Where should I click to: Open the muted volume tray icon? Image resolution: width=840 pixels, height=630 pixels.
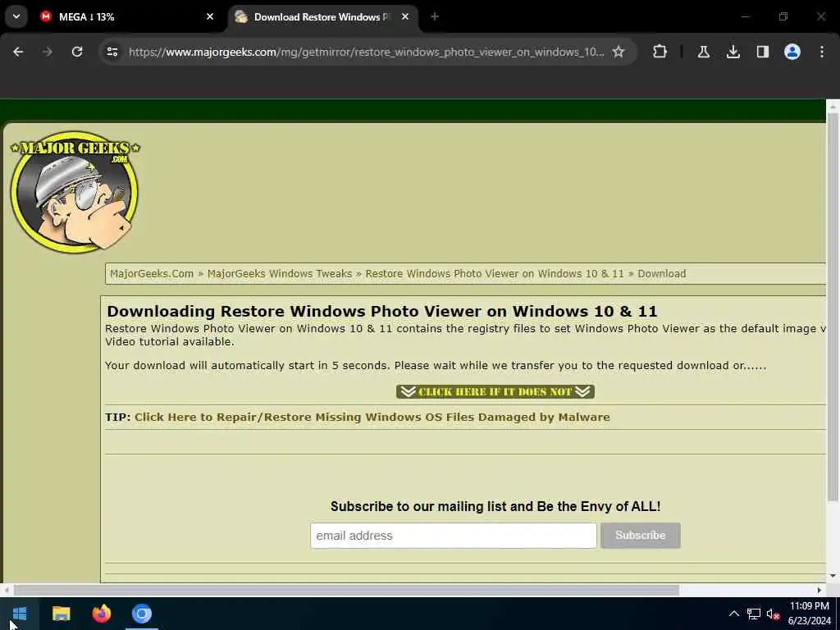coord(773,614)
